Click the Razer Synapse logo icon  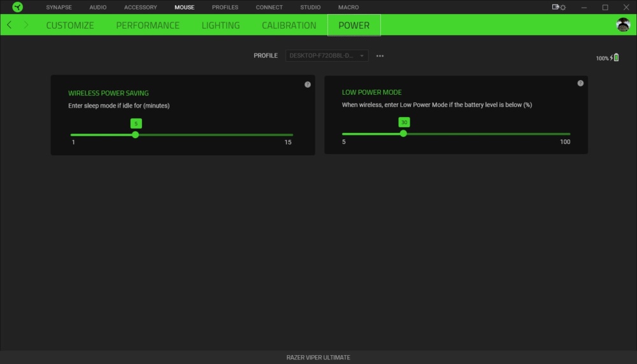17,7
